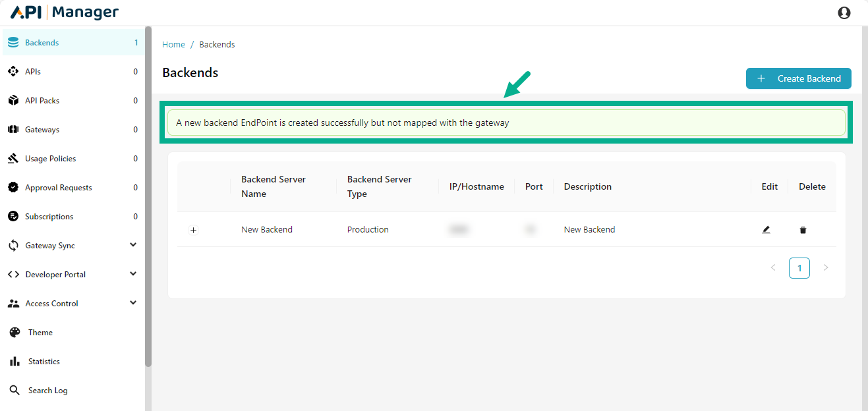Edit the New Backend row
The height and width of the screenshot is (411, 868).
coord(766,230)
